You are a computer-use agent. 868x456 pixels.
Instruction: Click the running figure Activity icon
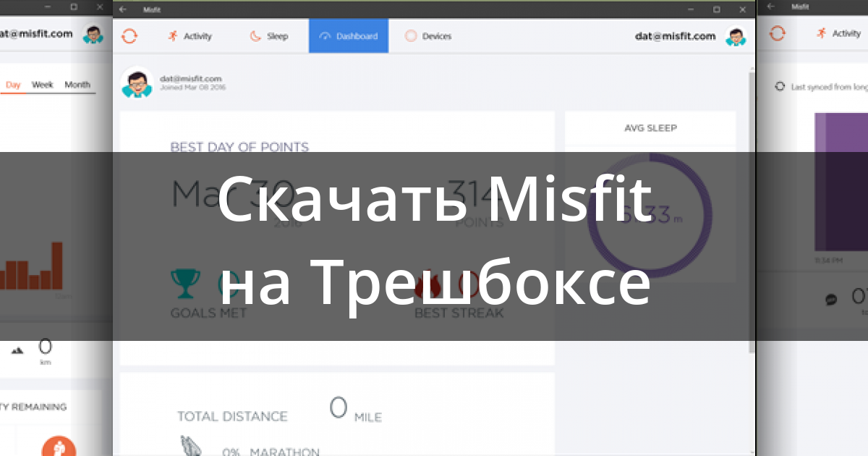tap(172, 35)
